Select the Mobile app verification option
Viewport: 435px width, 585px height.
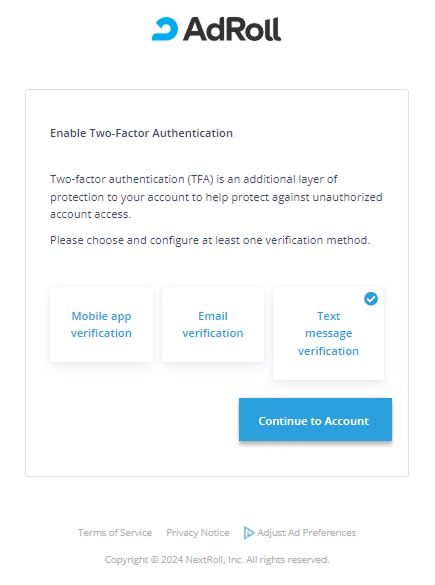[101, 324]
